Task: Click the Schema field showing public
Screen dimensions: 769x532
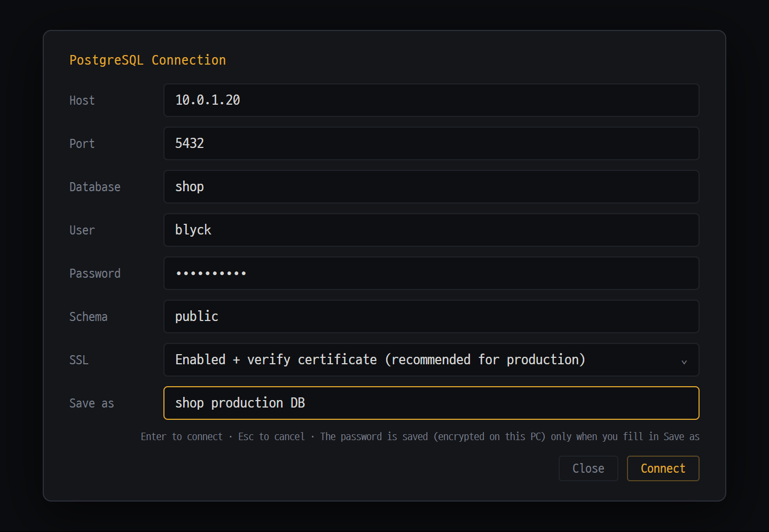Action: tap(431, 316)
